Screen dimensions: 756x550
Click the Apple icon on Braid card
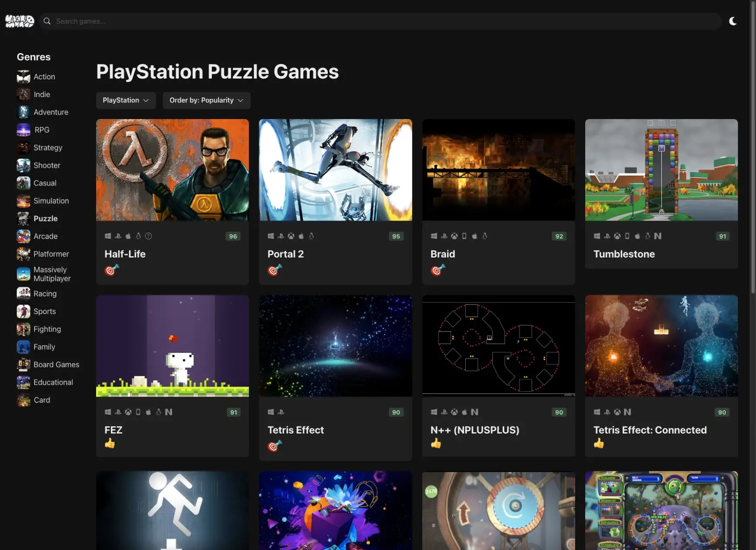[475, 236]
